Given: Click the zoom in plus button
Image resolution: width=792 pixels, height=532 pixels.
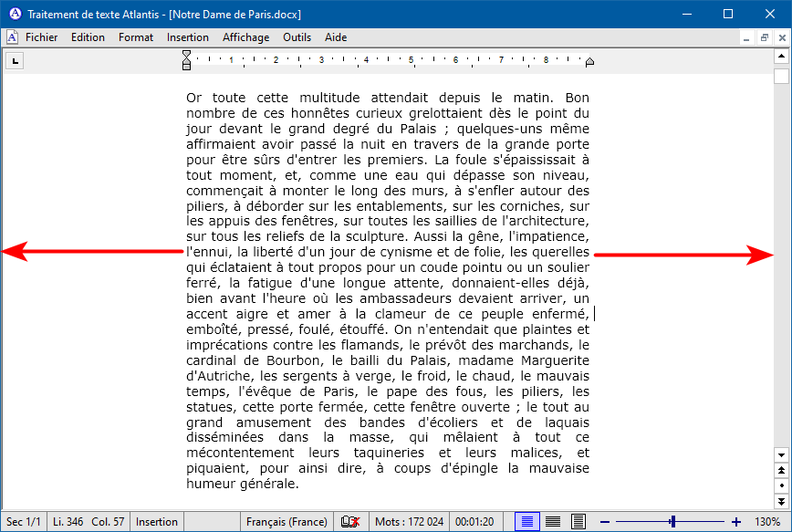Looking at the screenshot, I should click(736, 522).
